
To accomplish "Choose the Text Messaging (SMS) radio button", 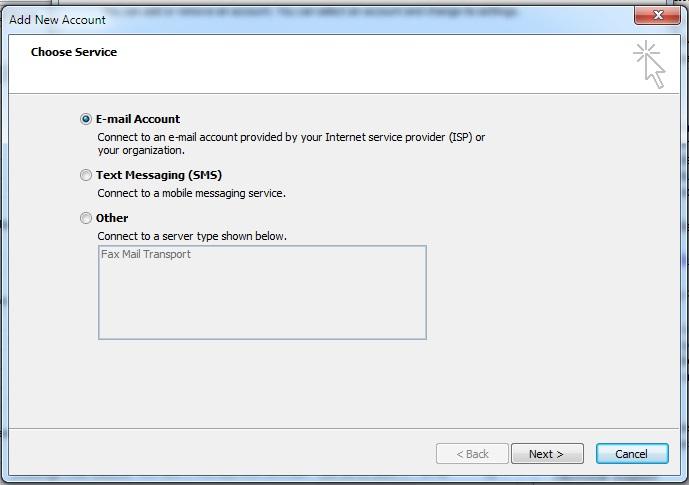I will coord(86,175).
